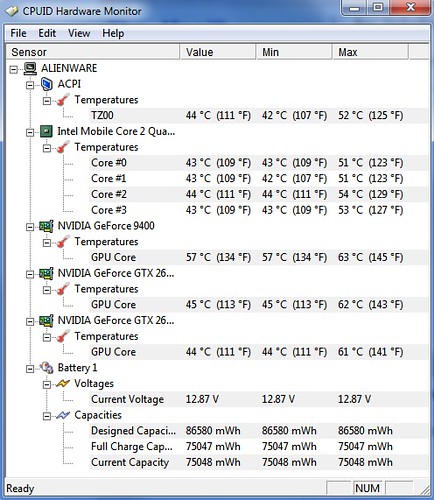Screen dimensions: 434x500
Task: Select the Core #0 row
Action: click(258, 163)
